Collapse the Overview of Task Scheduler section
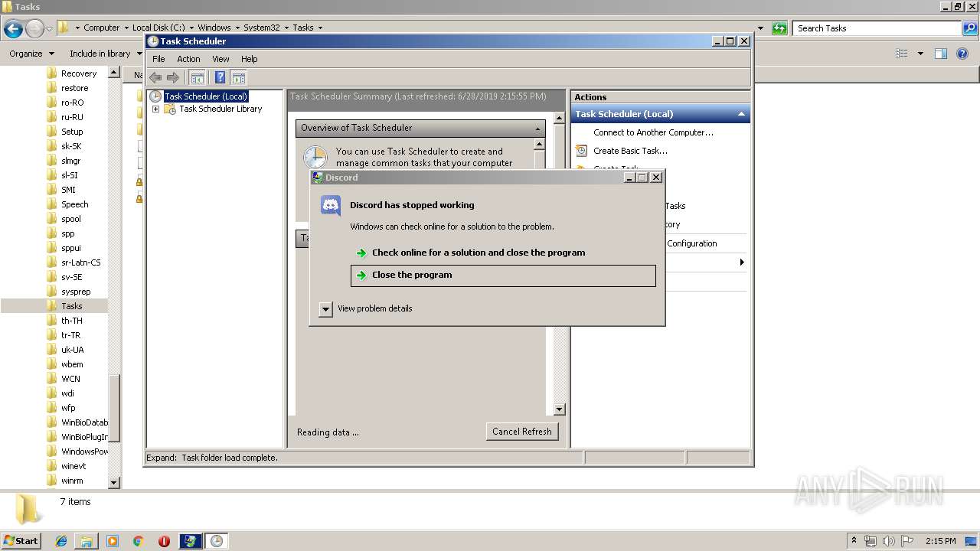980x551 pixels. pos(537,129)
